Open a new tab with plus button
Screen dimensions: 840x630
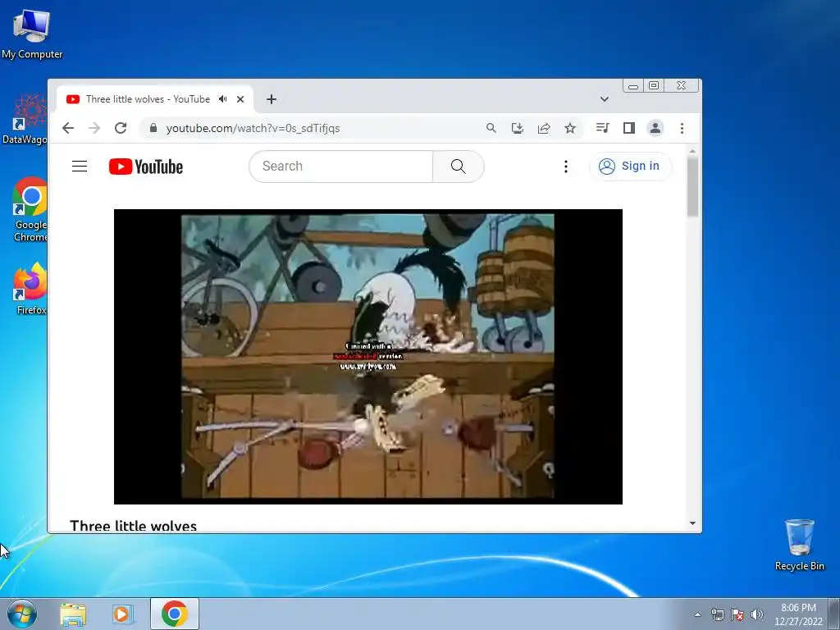pos(272,99)
